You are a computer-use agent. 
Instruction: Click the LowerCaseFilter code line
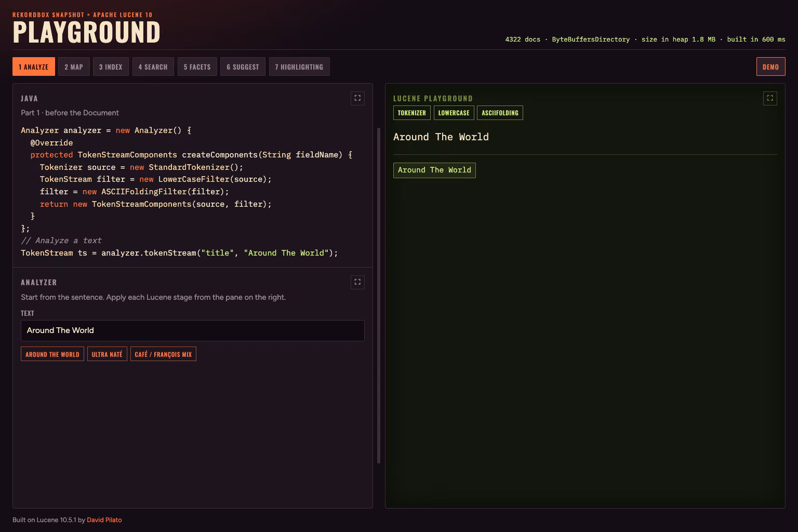(x=156, y=179)
